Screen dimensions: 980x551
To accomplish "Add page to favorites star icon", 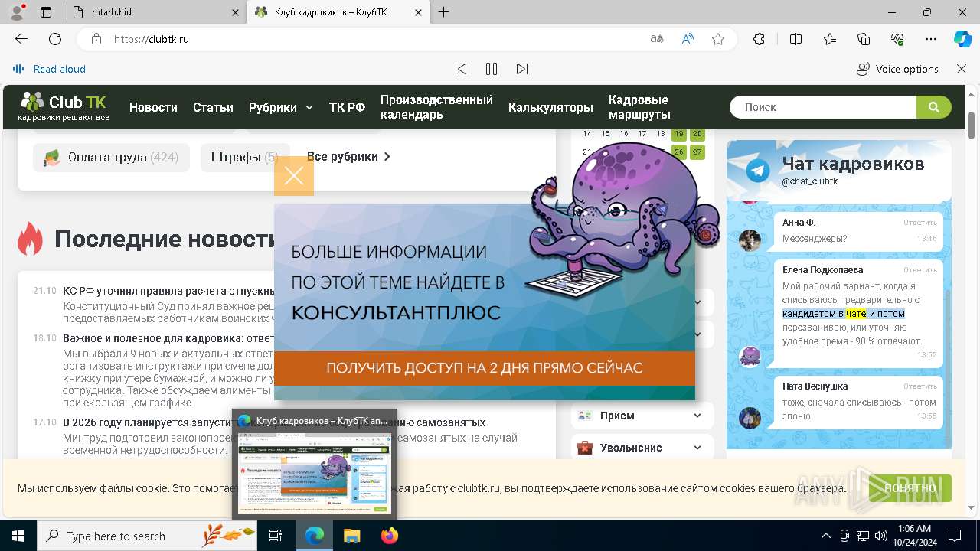I will (718, 39).
